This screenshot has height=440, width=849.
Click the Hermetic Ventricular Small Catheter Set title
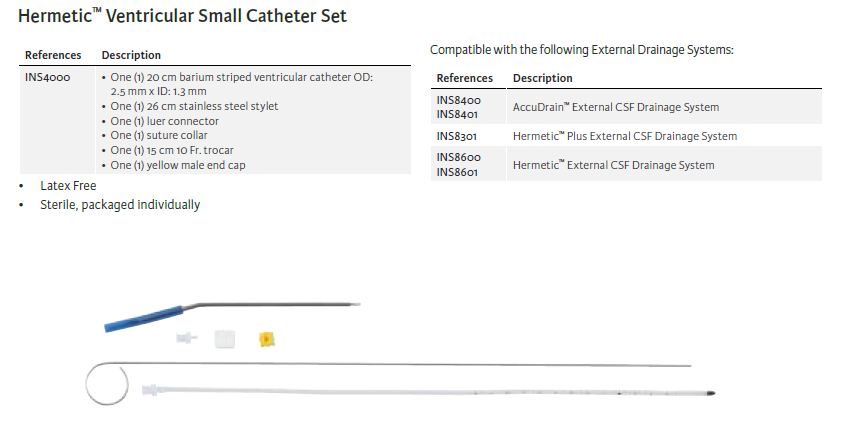(183, 16)
